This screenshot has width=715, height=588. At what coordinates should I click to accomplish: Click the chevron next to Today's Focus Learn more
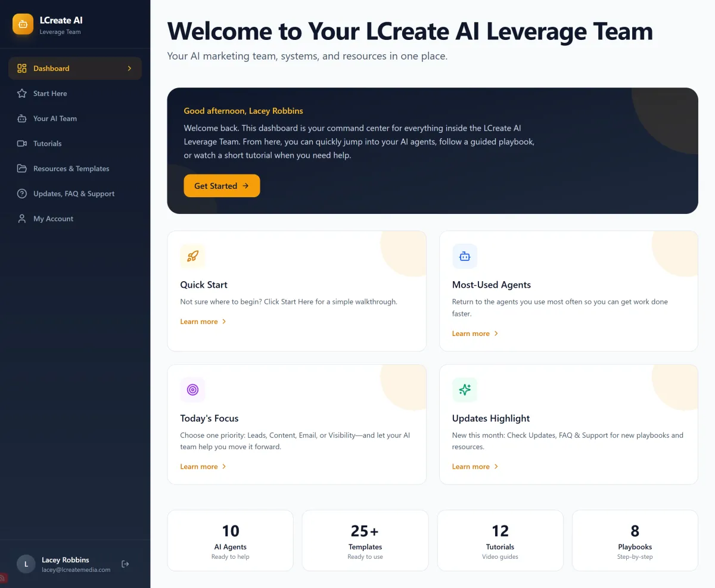pyautogui.click(x=224, y=466)
